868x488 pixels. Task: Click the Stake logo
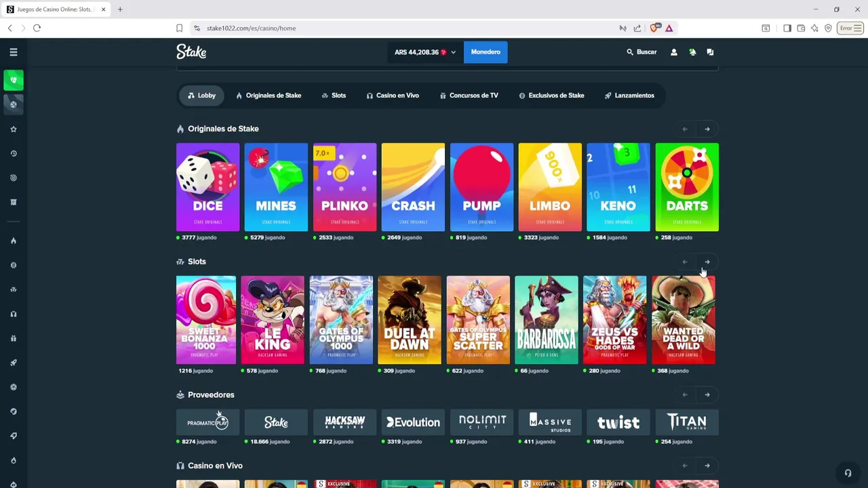(x=191, y=52)
